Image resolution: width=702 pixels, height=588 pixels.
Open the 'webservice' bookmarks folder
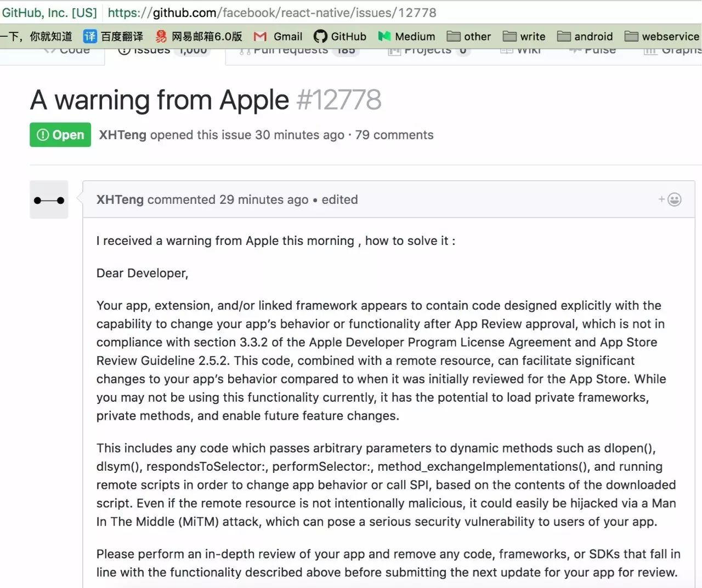[x=663, y=36]
